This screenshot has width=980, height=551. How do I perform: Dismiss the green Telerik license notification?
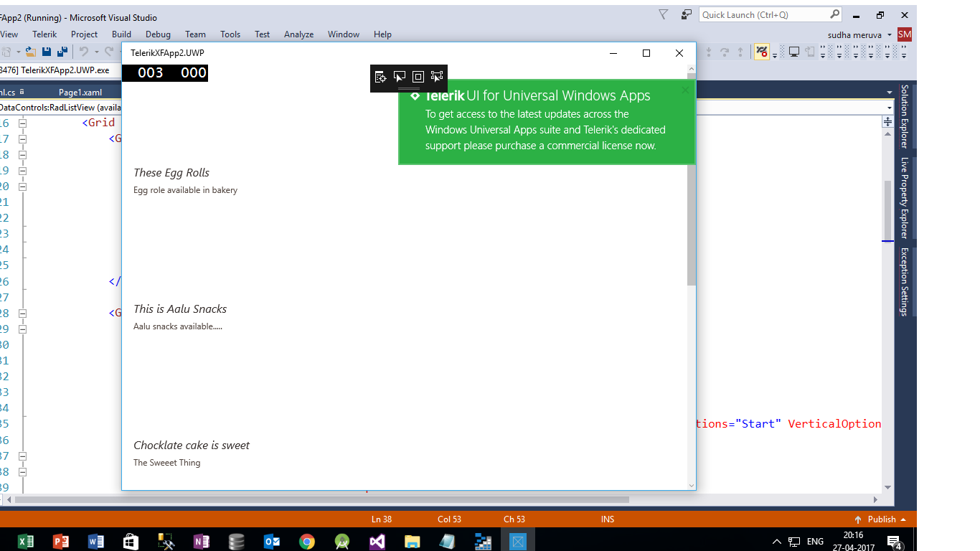coord(685,90)
